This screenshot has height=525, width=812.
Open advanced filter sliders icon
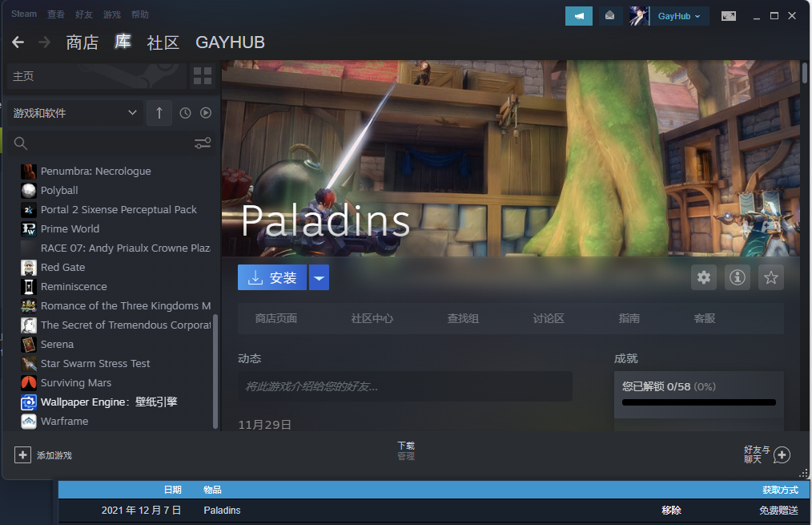203,143
